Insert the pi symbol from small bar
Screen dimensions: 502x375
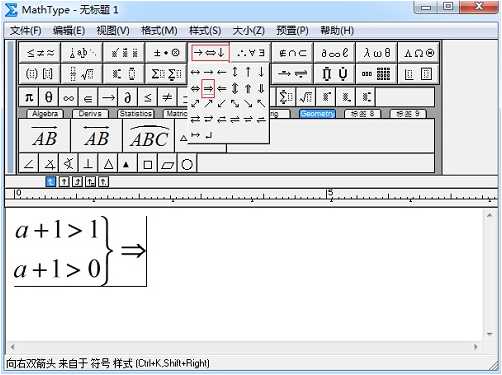(29, 97)
